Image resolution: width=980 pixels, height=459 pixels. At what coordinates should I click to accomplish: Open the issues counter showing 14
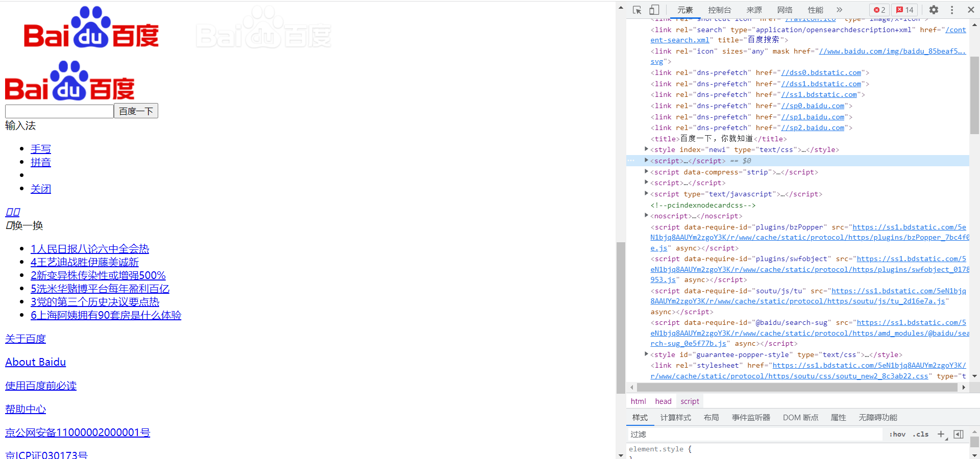pos(905,10)
